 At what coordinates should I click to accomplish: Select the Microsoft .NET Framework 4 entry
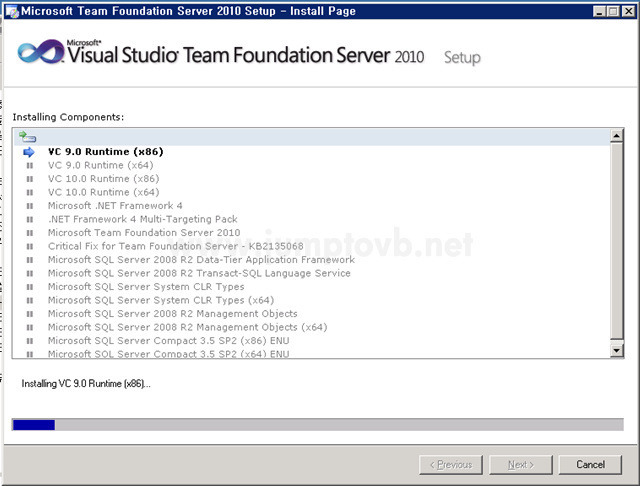pyautogui.click(x=115, y=206)
